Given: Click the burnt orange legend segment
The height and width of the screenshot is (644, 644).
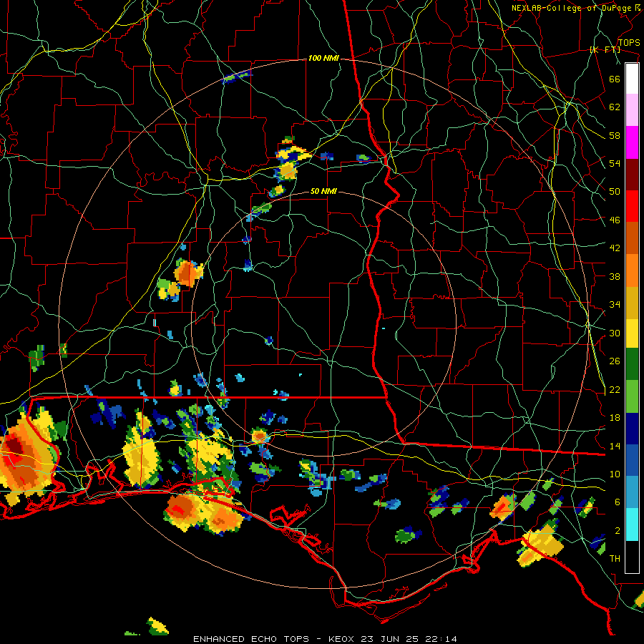Looking at the screenshot, I should coord(632,238).
